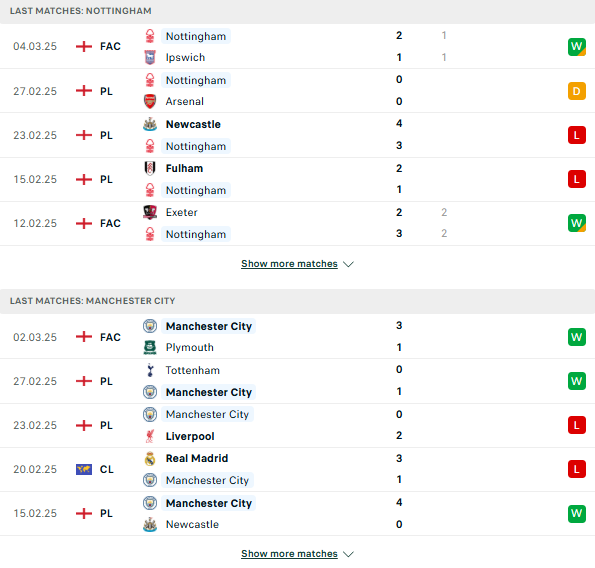Click chevron arrow beside Nottingham Show more matches
The width and height of the screenshot is (595, 568).
point(348,264)
